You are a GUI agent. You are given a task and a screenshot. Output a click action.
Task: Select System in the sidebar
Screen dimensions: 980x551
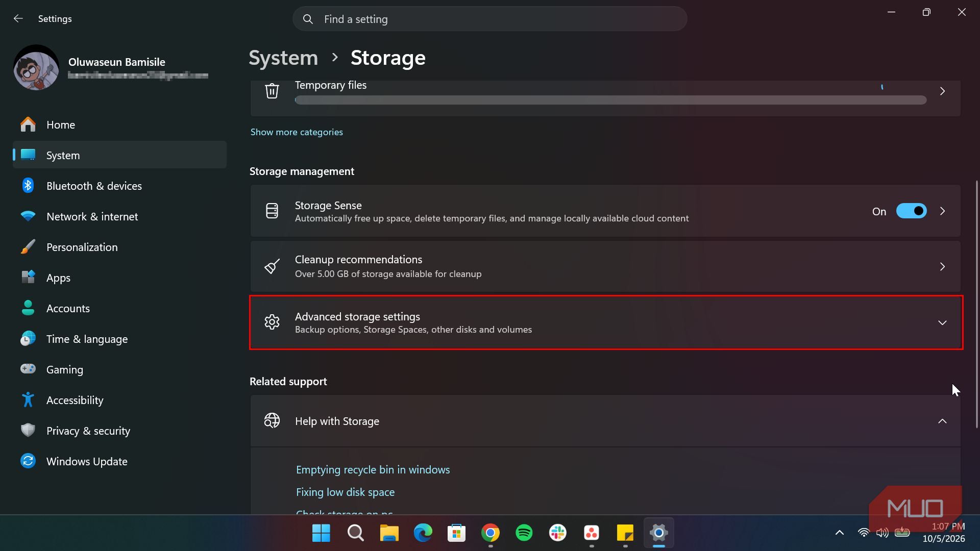pyautogui.click(x=119, y=155)
